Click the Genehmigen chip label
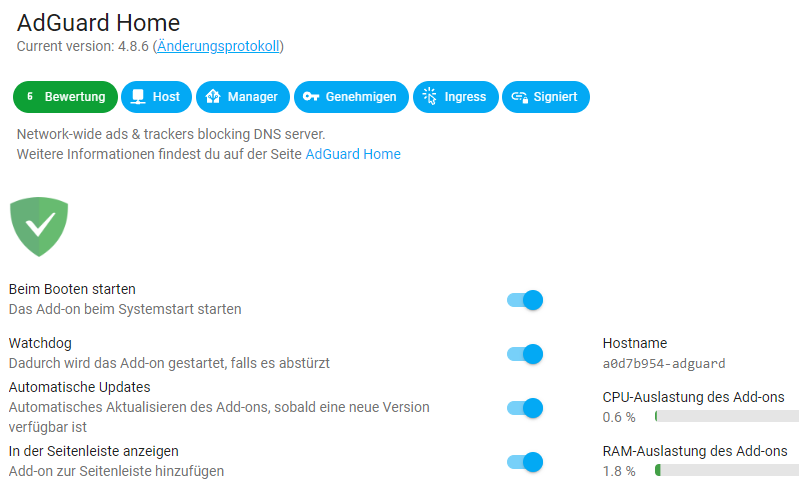 click(361, 97)
